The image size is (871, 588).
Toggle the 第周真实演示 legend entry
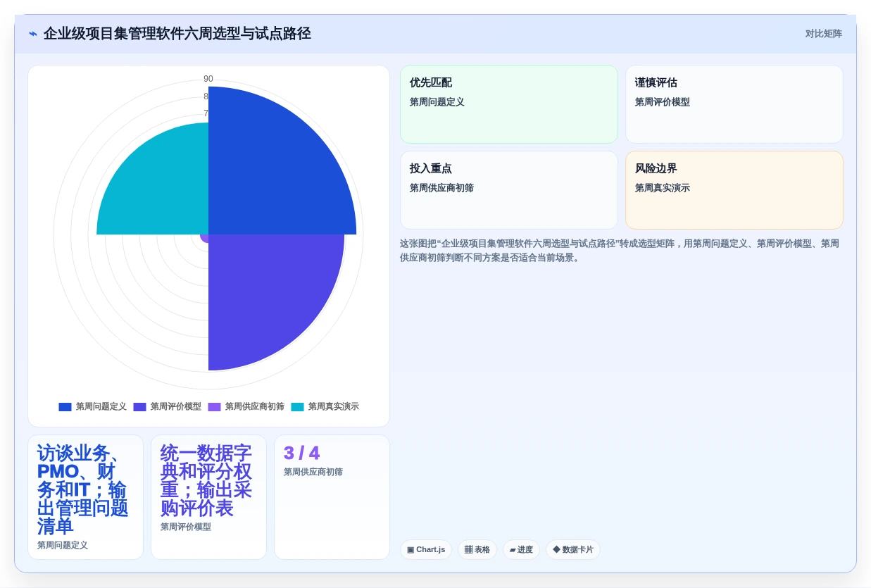tap(325, 407)
